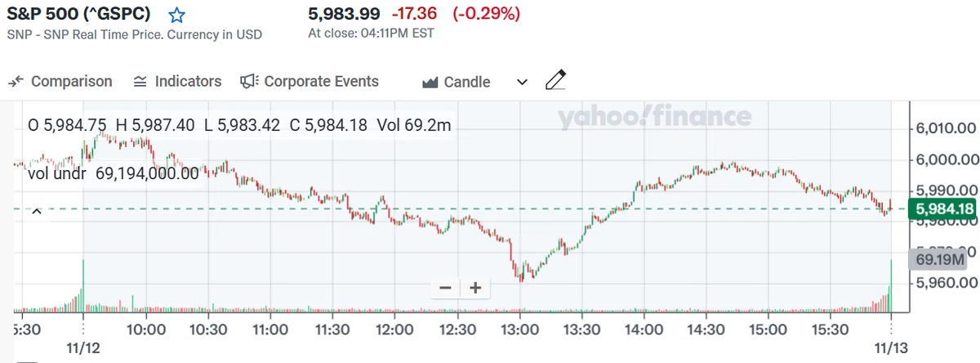
Task: Click the Corporate Events megaphone icon
Action: click(x=249, y=82)
